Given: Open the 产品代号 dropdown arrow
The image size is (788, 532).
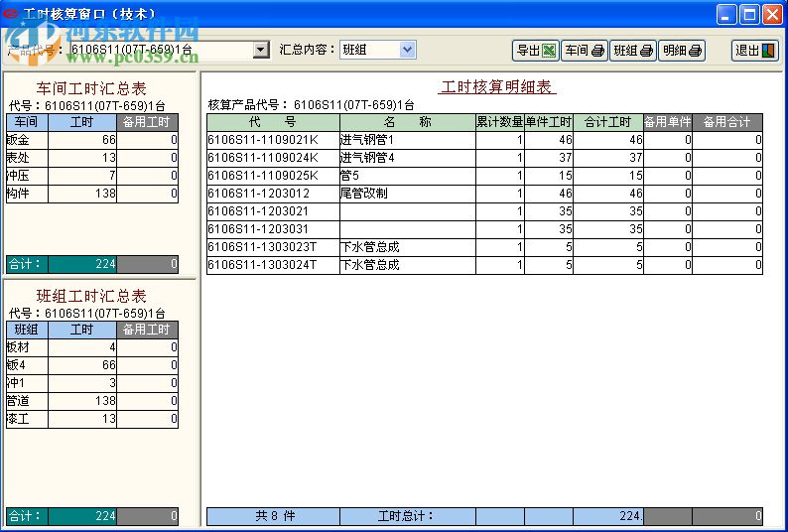Looking at the screenshot, I should tap(261, 50).
